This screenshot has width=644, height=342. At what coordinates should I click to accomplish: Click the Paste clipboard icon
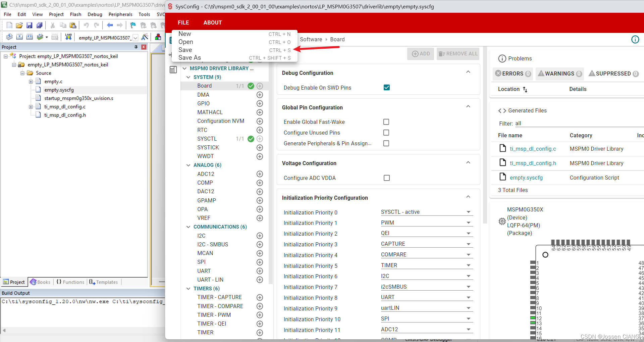point(73,25)
